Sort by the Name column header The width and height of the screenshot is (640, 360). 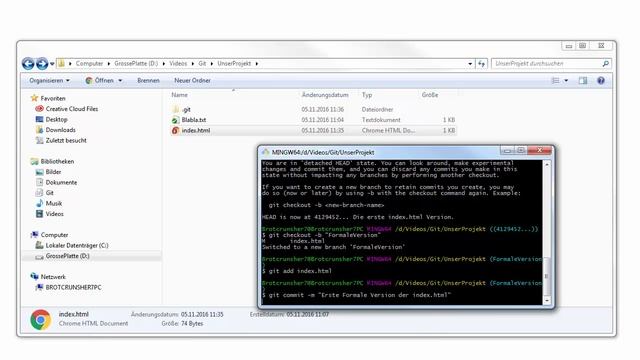180,95
